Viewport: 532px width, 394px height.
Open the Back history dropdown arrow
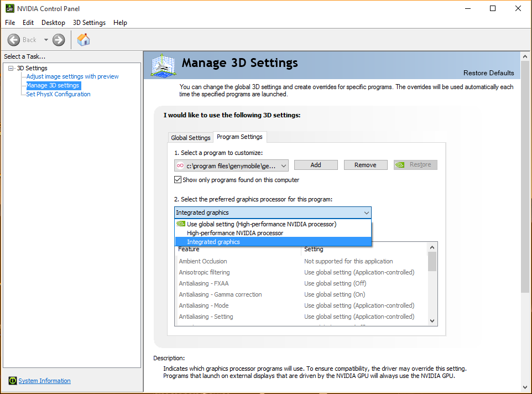click(46, 40)
